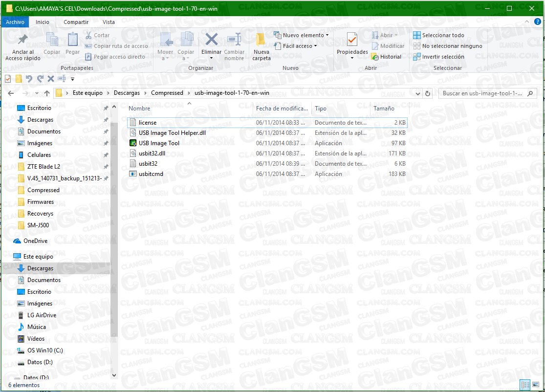Click Este equipo in address bar
This screenshot has height=392, width=545.
(87, 93)
